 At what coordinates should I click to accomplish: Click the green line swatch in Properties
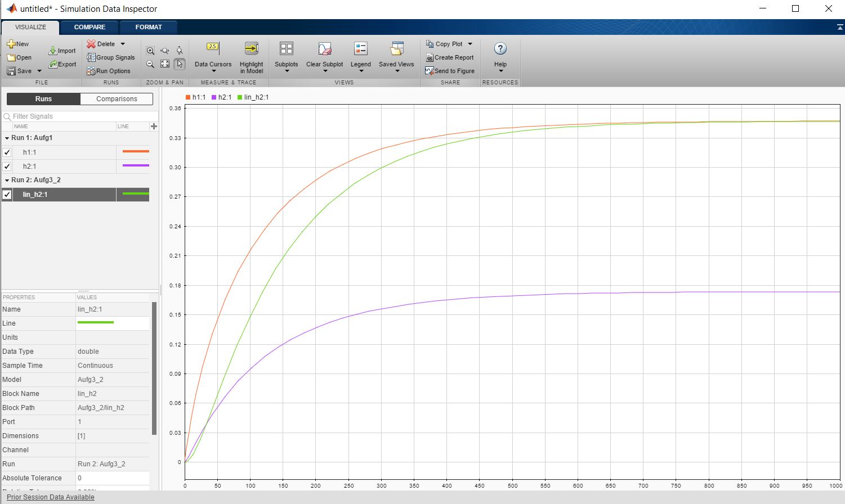(x=96, y=323)
